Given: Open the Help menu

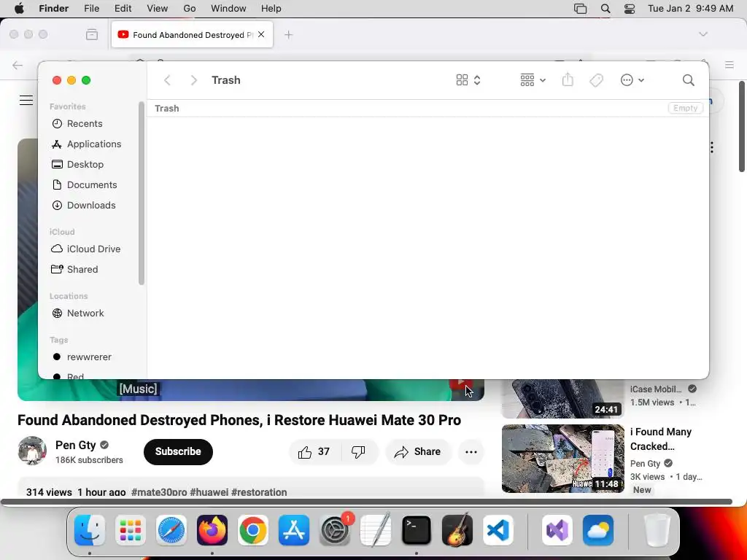Looking at the screenshot, I should click(x=271, y=9).
